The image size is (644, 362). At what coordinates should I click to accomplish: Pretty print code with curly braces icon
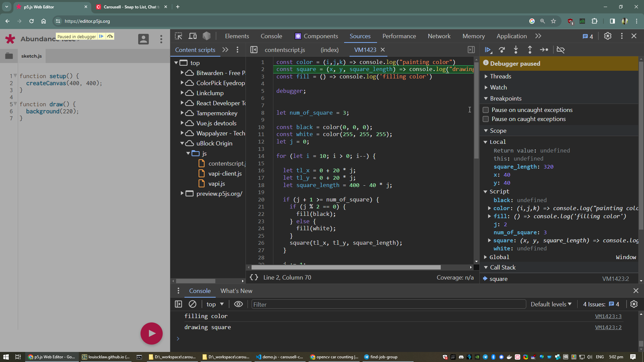254,278
